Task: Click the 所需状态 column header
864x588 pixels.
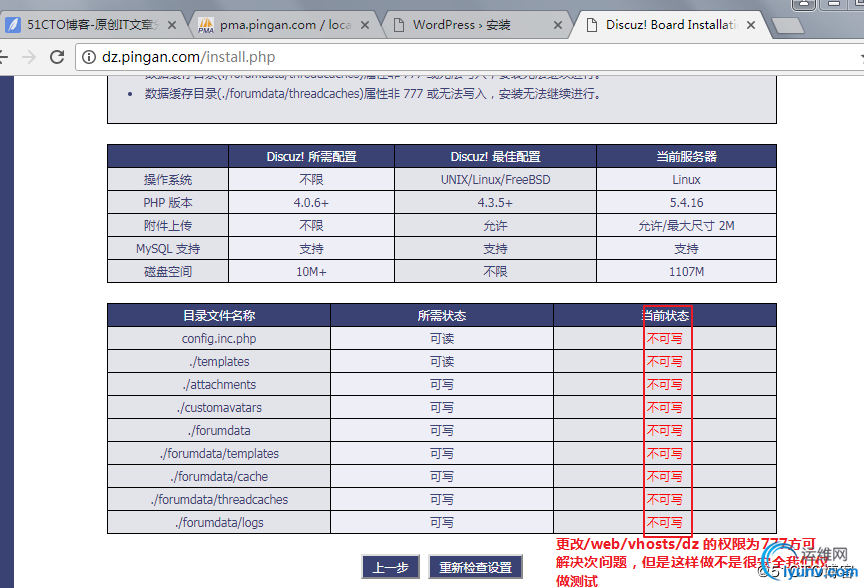Action: pos(442,316)
